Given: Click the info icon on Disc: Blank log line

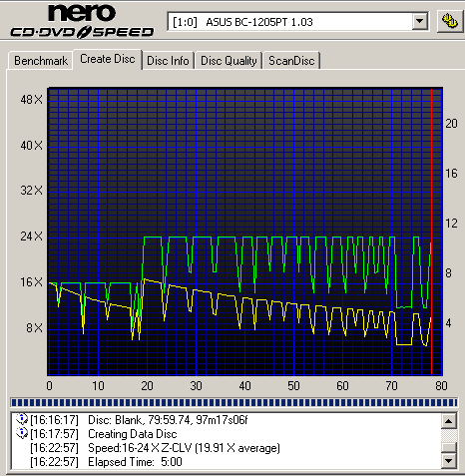Looking at the screenshot, I should [x=22, y=419].
